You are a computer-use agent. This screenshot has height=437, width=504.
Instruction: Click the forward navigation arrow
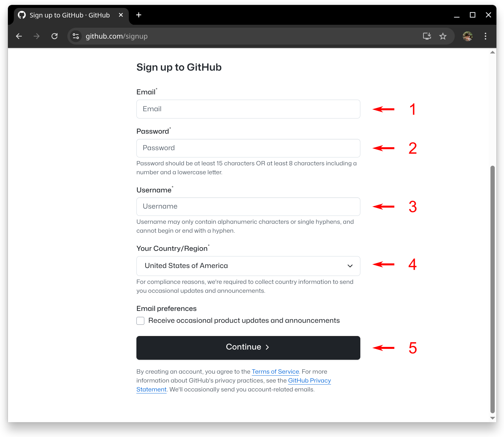click(37, 36)
